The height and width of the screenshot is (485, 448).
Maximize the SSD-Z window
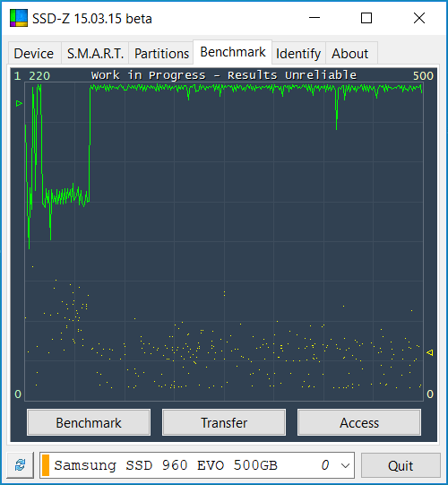click(x=366, y=18)
